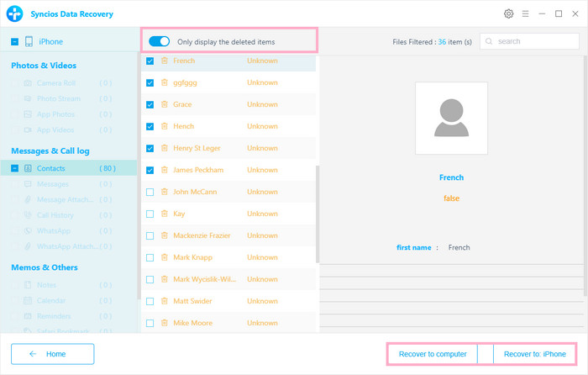Toggle the Contacts category checkbox
This screenshot has height=375, width=588.
pos(14,168)
